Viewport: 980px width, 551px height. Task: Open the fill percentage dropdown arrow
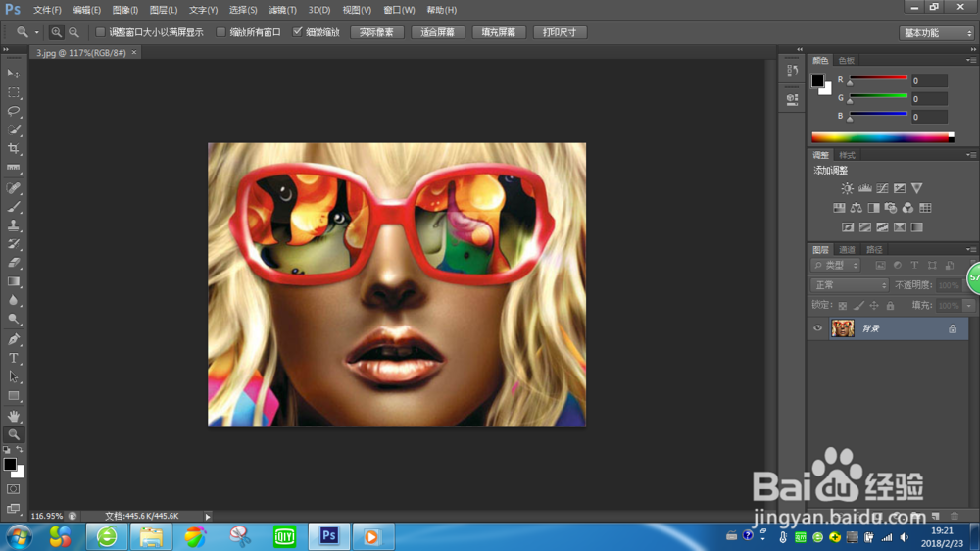[969, 306]
